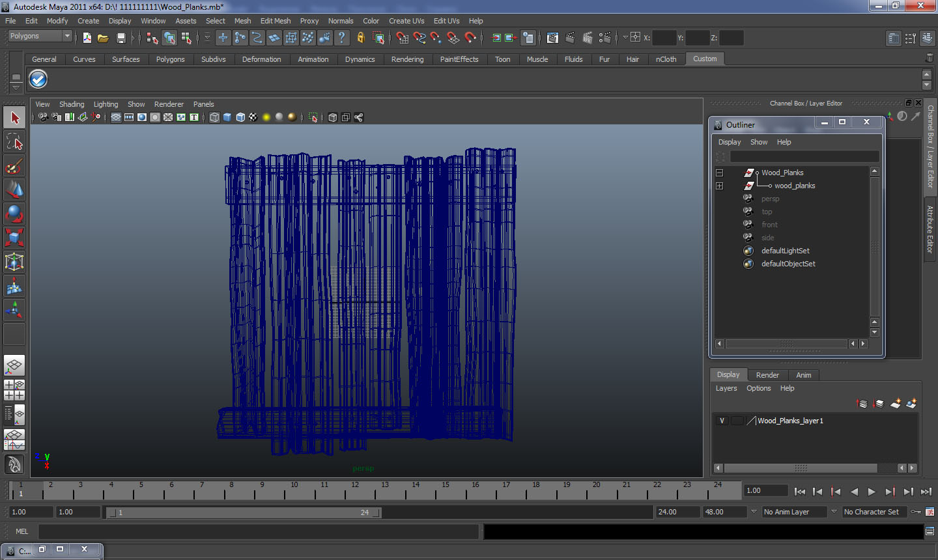Open Render Settings window

(x=605, y=38)
